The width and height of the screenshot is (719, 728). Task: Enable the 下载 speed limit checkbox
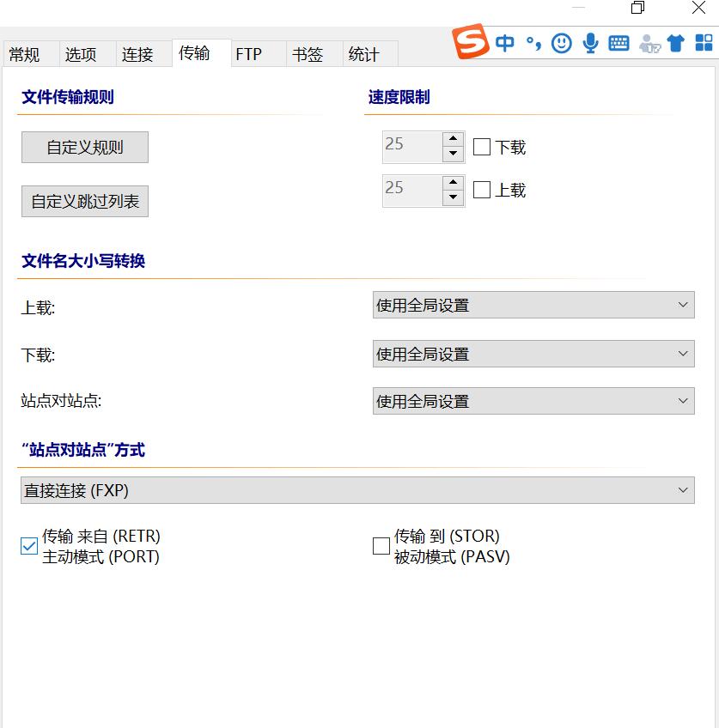point(482,147)
